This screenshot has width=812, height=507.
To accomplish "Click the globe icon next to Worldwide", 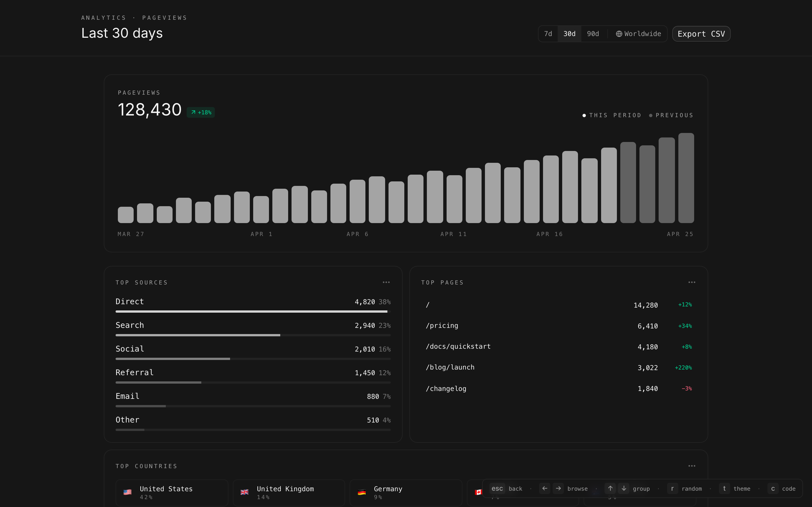I will click(619, 34).
